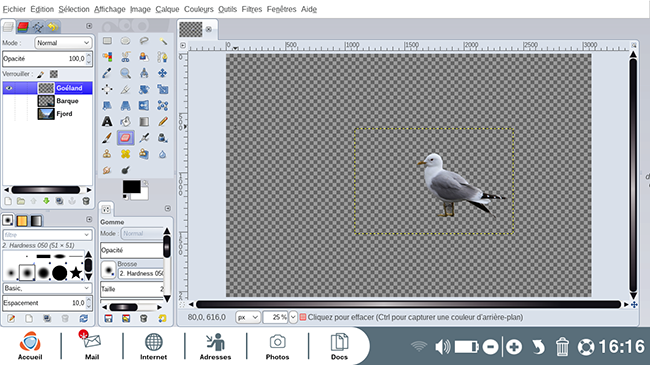Open the px units dropdown
Screen dimensions: 650x365
(248, 317)
